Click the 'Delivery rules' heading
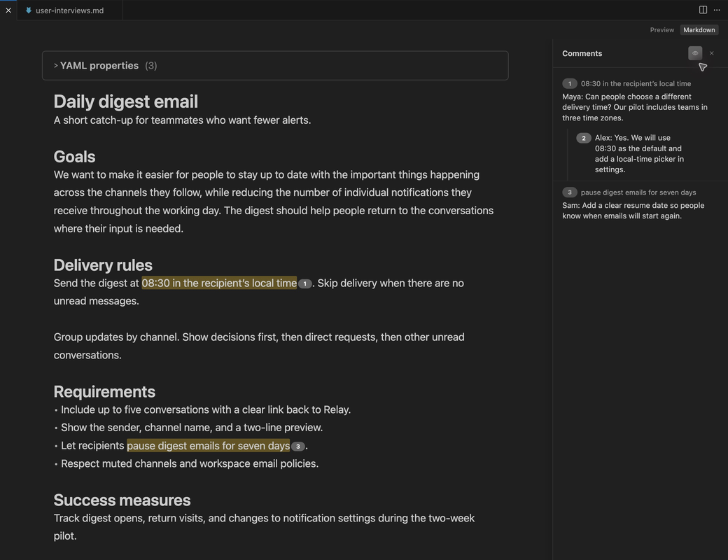The image size is (728, 560). [x=103, y=265]
